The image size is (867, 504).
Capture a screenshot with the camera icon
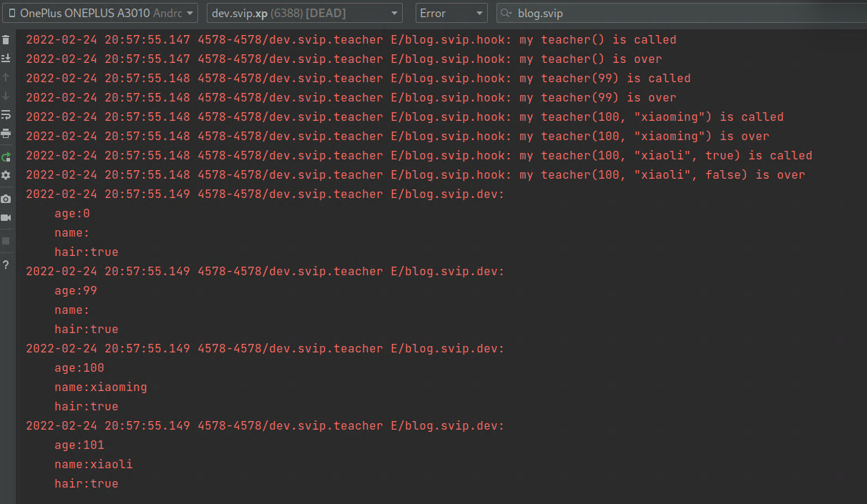[x=6, y=198]
